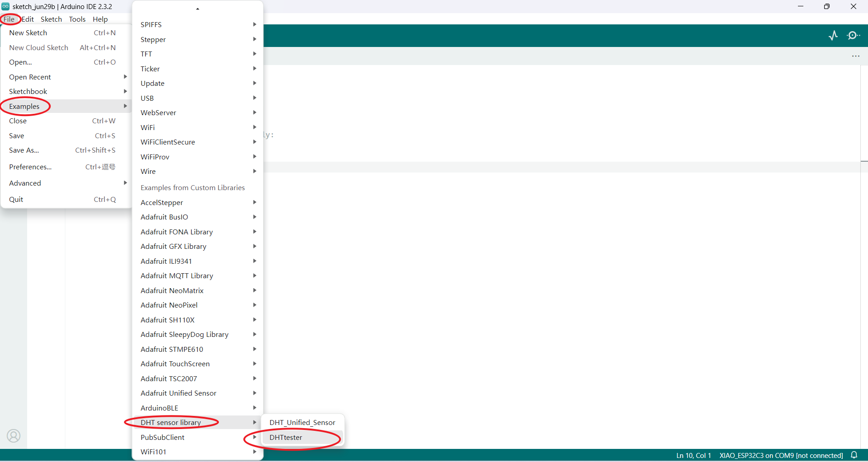868x462 pixels.
Task: Open the DHT_Unified_Sensor example
Action: 302,422
